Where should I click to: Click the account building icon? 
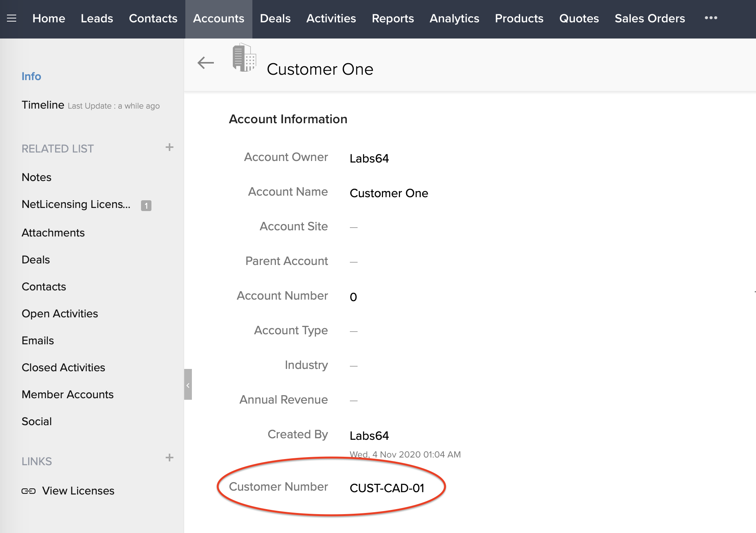click(x=244, y=58)
